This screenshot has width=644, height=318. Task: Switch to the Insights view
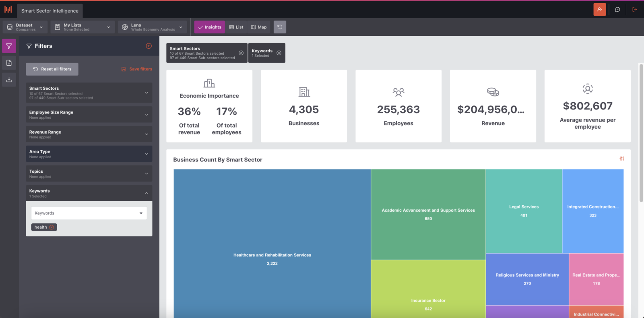(x=210, y=27)
